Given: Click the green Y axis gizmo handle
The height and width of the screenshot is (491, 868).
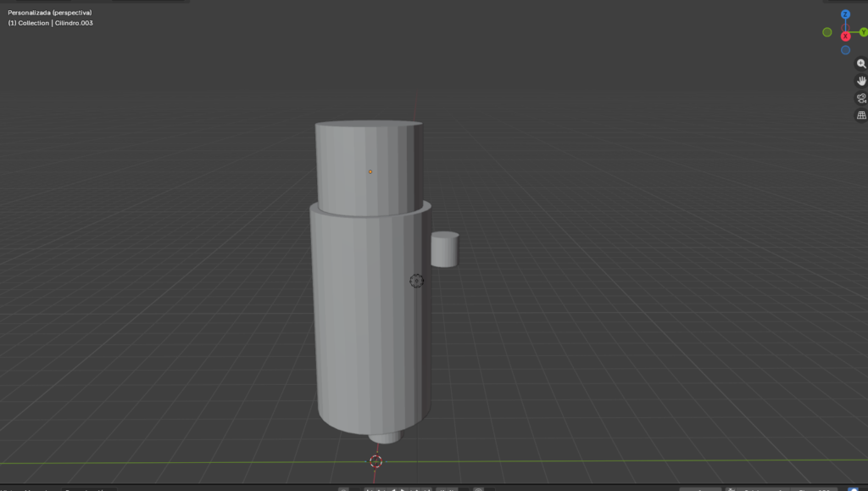Looking at the screenshot, I should coord(863,32).
